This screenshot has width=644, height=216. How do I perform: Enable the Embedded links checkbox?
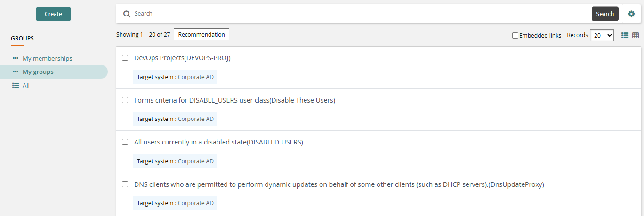(x=515, y=35)
